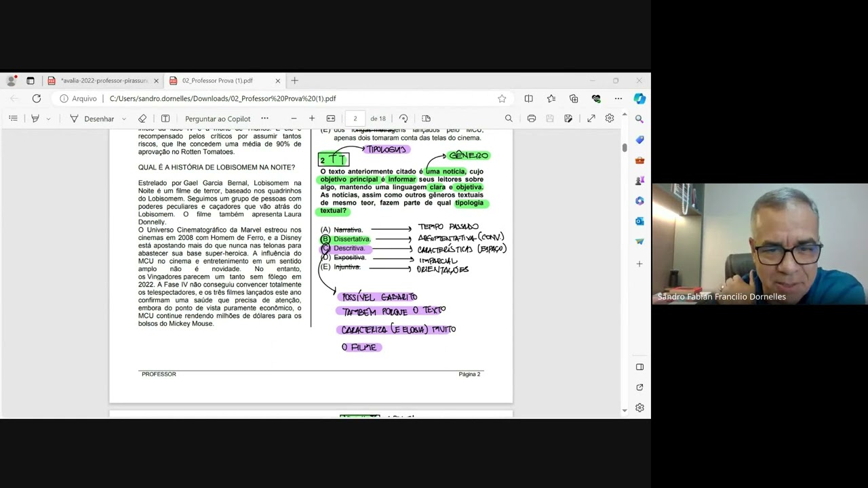
Task: Click answer option (D) Expositiva
Action: 343,258
